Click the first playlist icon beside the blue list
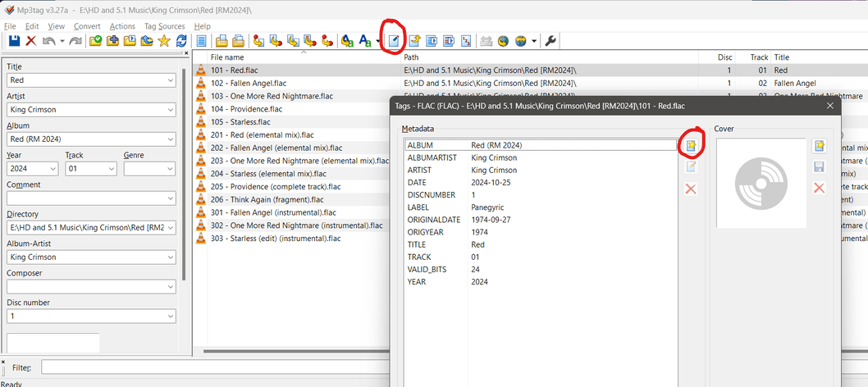This screenshot has width=868, height=387. [x=222, y=41]
